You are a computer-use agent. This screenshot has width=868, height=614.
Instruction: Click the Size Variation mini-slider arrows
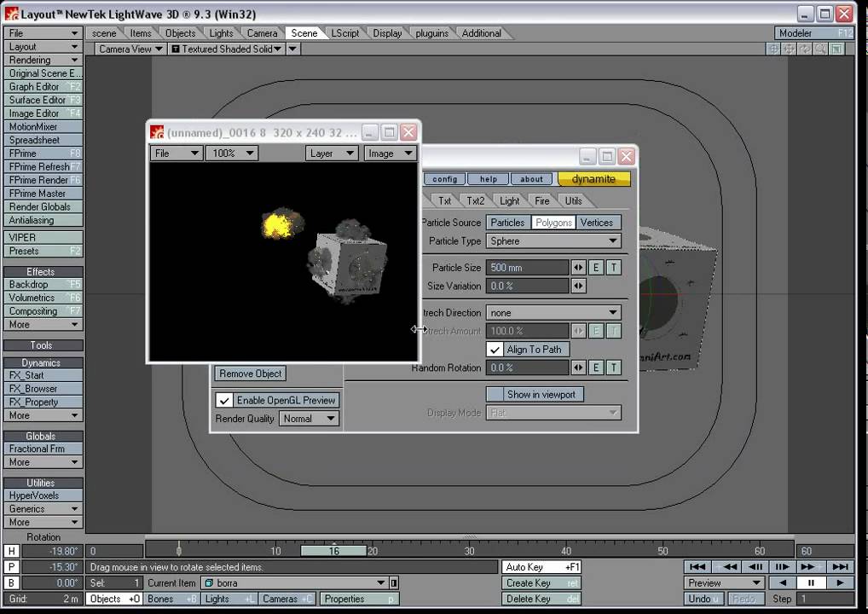tap(578, 286)
